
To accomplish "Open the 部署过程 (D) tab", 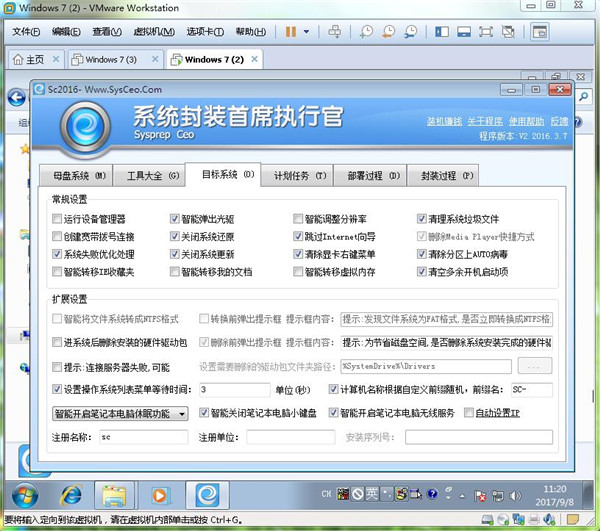I will coord(370,176).
